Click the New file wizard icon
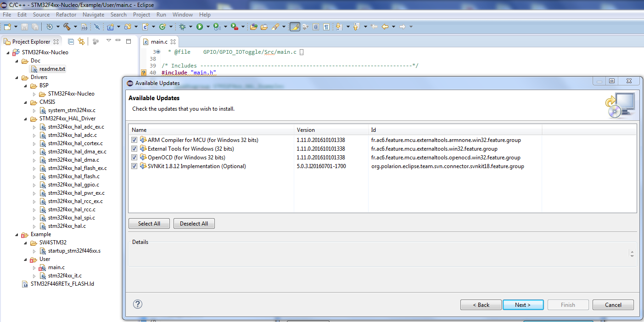 click(x=7, y=27)
